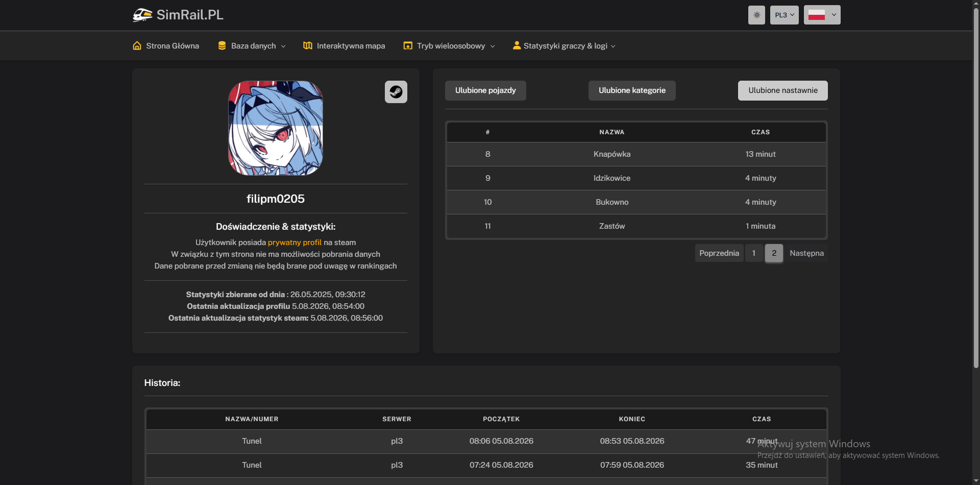The image size is (980, 485).
Task: Click the Baza danych database icon
Action: tap(222, 45)
